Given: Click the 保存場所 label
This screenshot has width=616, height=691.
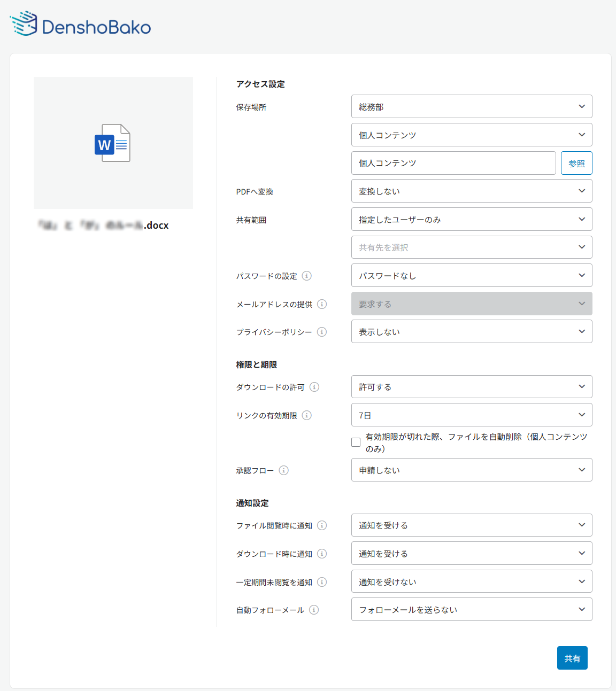Looking at the screenshot, I should (251, 107).
